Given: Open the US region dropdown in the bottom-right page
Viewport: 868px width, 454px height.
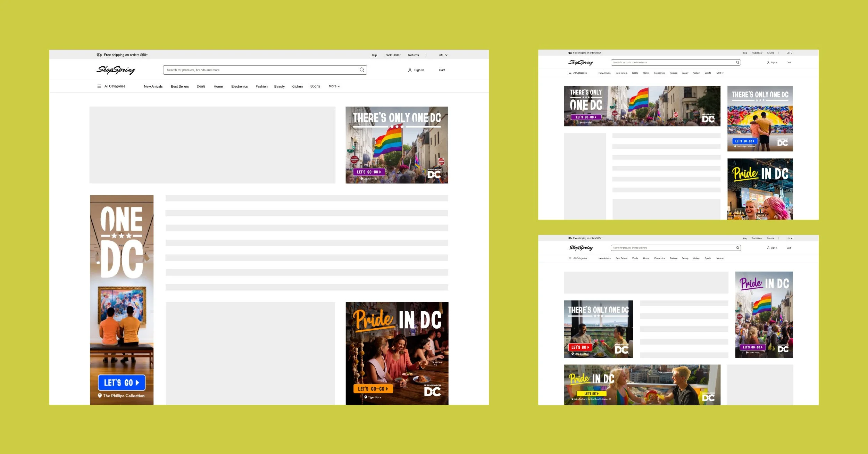Looking at the screenshot, I should click(x=789, y=238).
